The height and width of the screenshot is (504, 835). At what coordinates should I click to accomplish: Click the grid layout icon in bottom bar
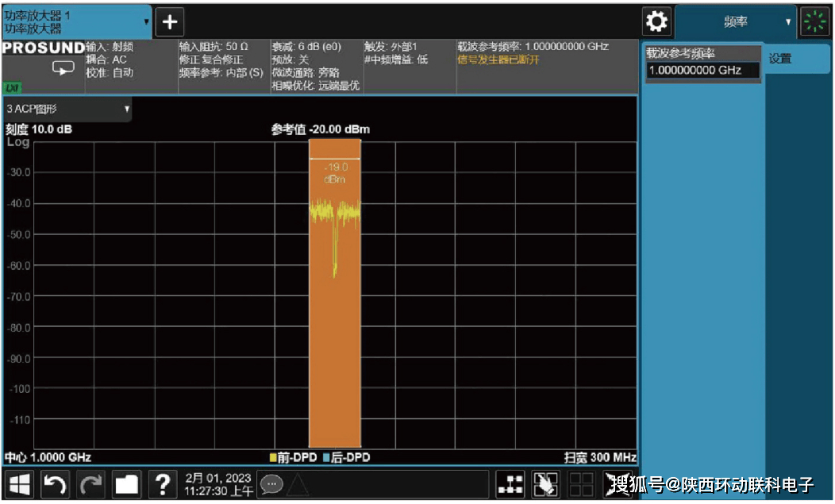[x=581, y=484]
